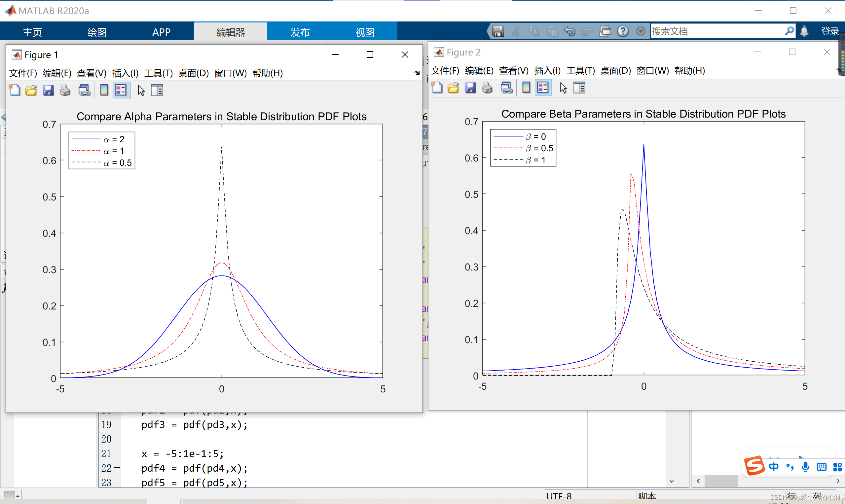Click Switch Windows icon in MATLAB toolbar
Screen dimensions: 845x504
[605, 31]
